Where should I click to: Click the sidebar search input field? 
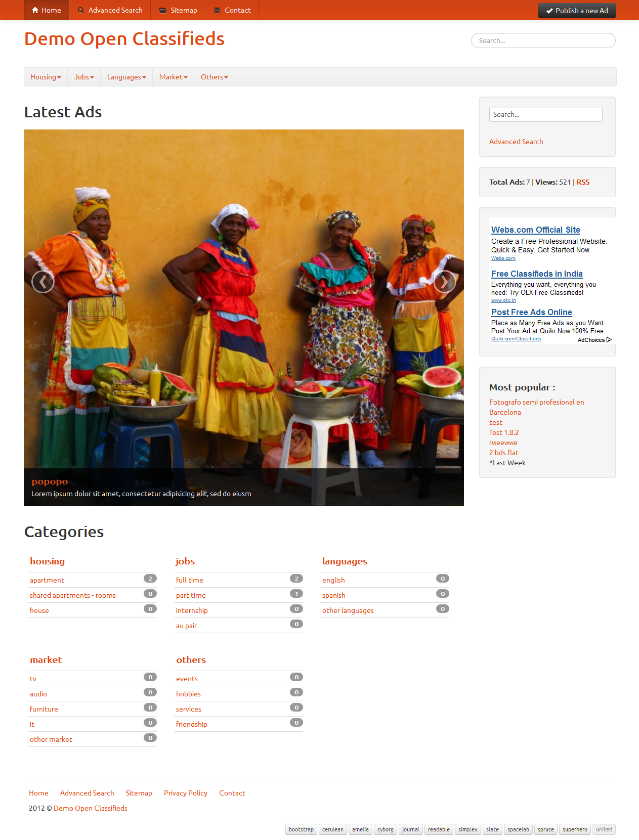[x=545, y=114]
